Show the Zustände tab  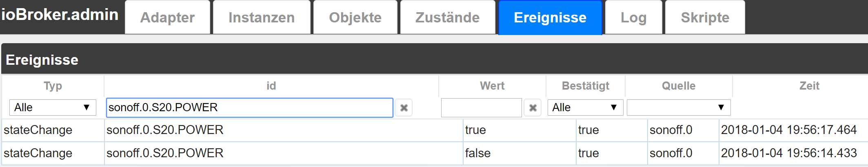pyautogui.click(x=447, y=18)
